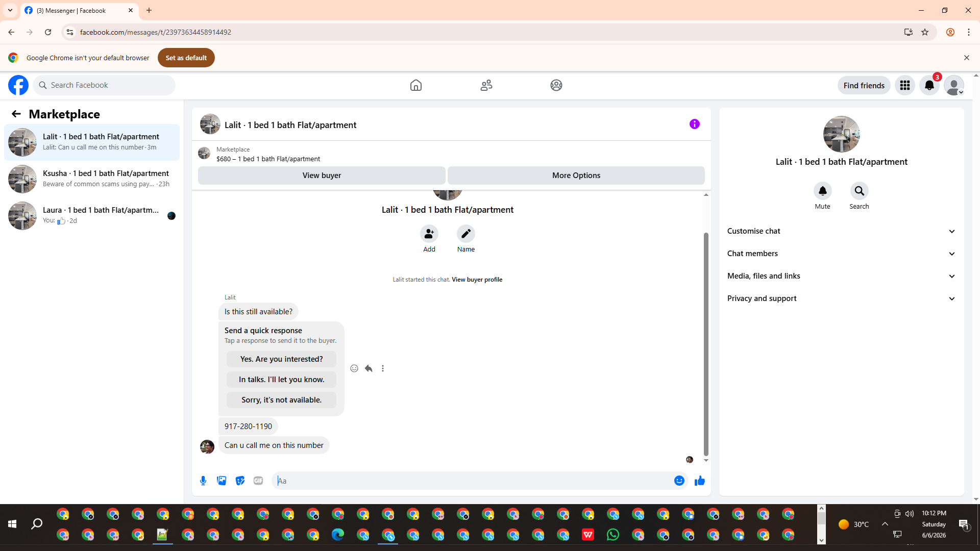Viewport: 980px width, 551px height.
Task: Send "In talks. I'll let you know." response
Action: (281, 380)
